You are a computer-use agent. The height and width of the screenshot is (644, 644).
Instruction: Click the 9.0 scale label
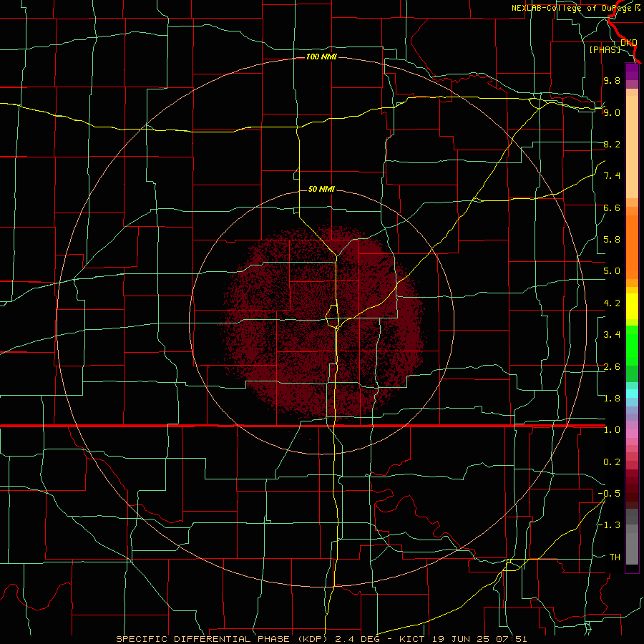point(612,112)
